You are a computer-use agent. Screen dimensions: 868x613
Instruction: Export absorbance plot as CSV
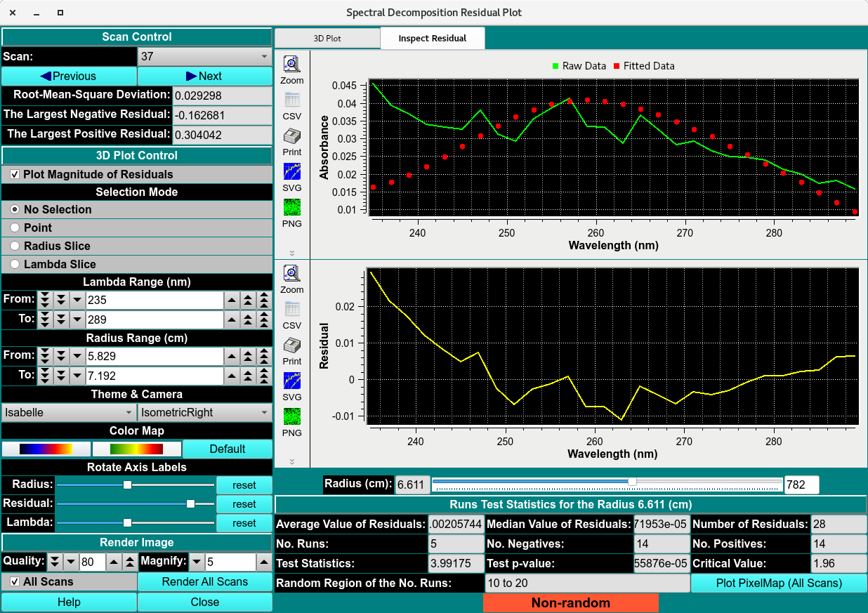point(292,100)
